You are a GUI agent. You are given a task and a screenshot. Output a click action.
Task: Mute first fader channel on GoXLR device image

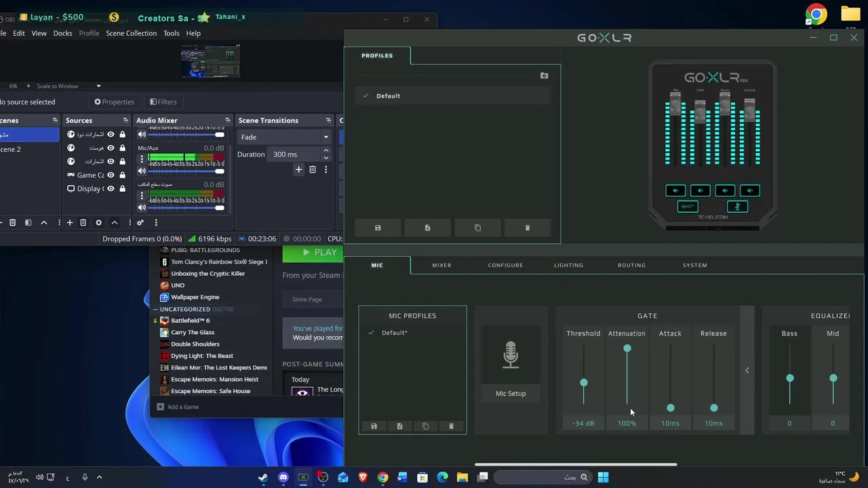[x=675, y=190]
